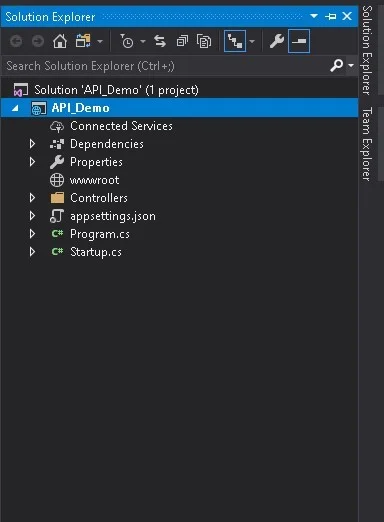
Task: Collapse the API_Demo project node
Action: pos(15,108)
